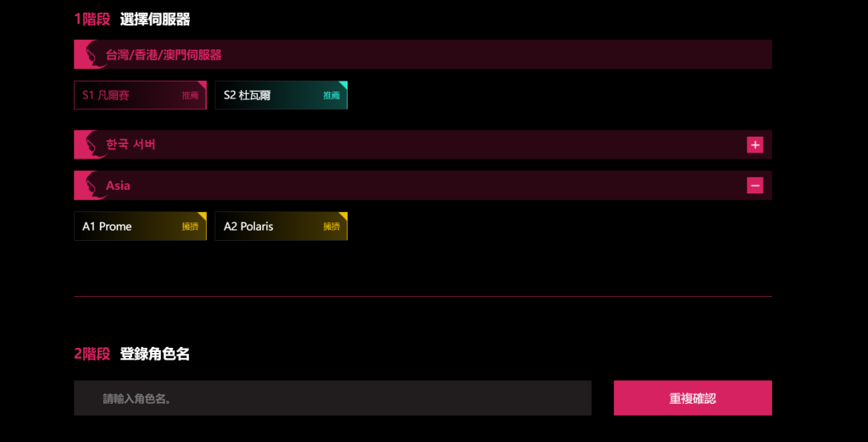Viewport: 868px width, 442px height.
Task: Click the Asia section title text
Action: coord(118,186)
